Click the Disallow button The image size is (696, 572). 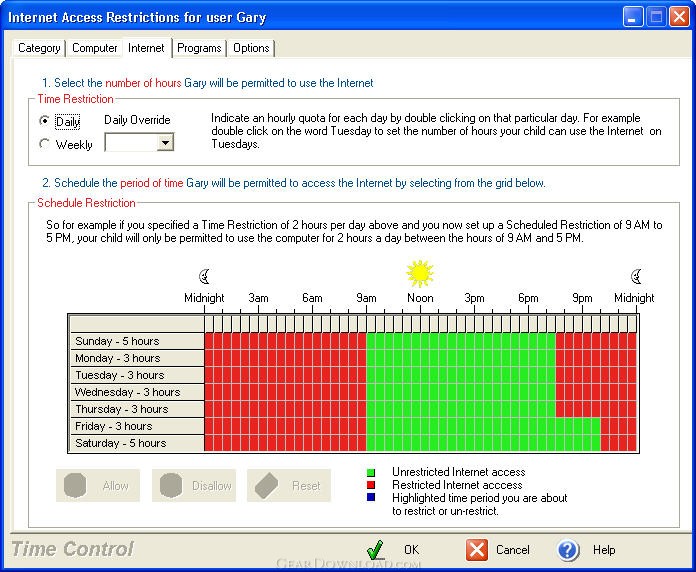(x=194, y=485)
